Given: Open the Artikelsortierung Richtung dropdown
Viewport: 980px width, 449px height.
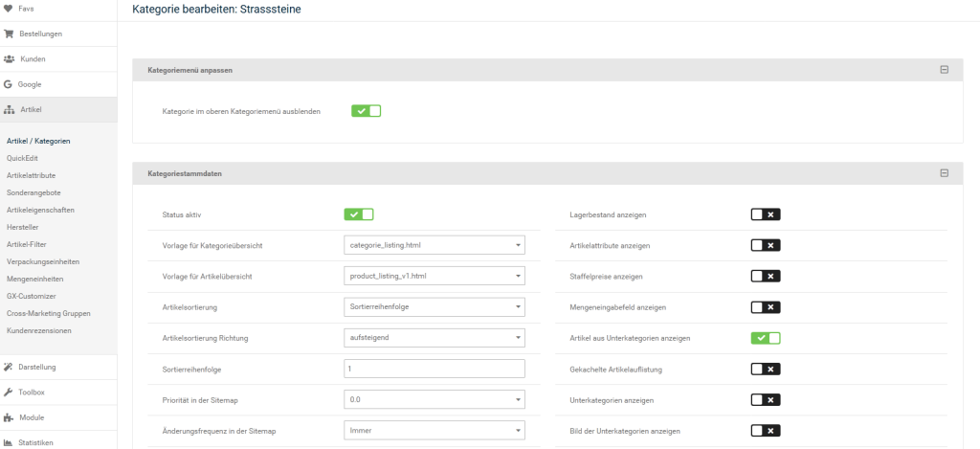Looking at the screenshot, I should [434, 338].
